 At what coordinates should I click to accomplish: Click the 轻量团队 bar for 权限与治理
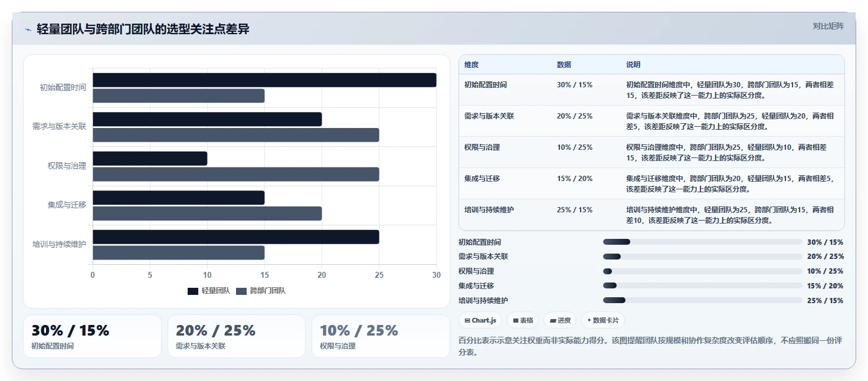point(150,159)
